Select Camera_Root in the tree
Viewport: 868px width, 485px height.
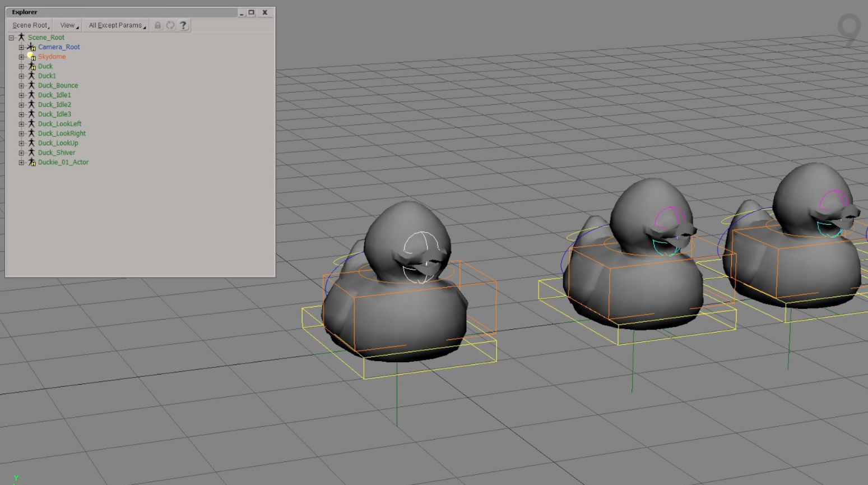59,47
